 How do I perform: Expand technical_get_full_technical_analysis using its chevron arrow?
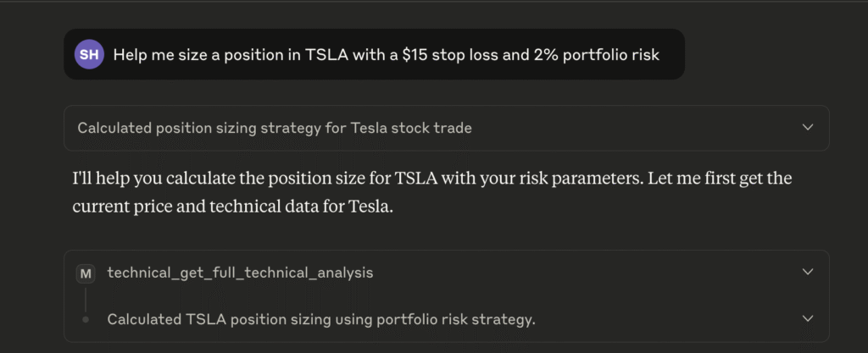click(808, 272)
